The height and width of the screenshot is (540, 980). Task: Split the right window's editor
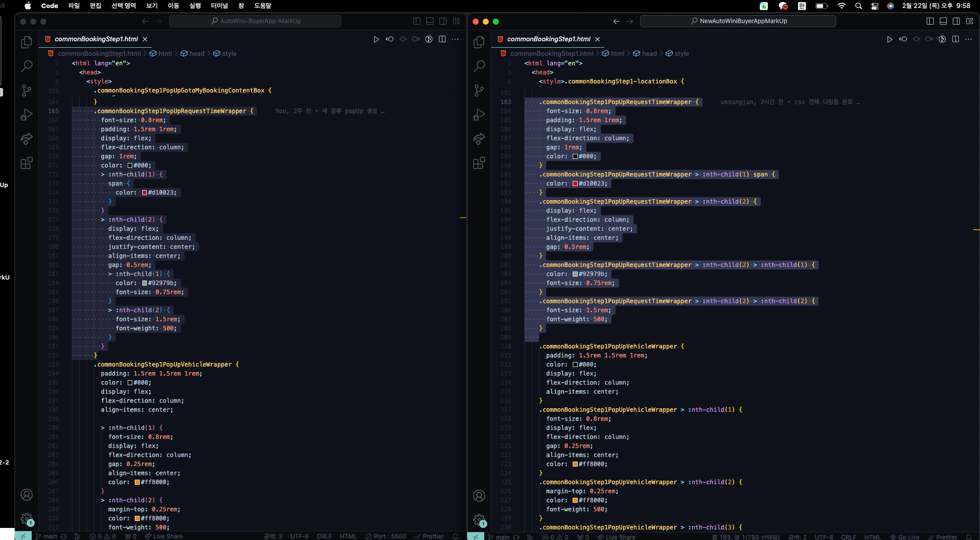click(955, 39)
